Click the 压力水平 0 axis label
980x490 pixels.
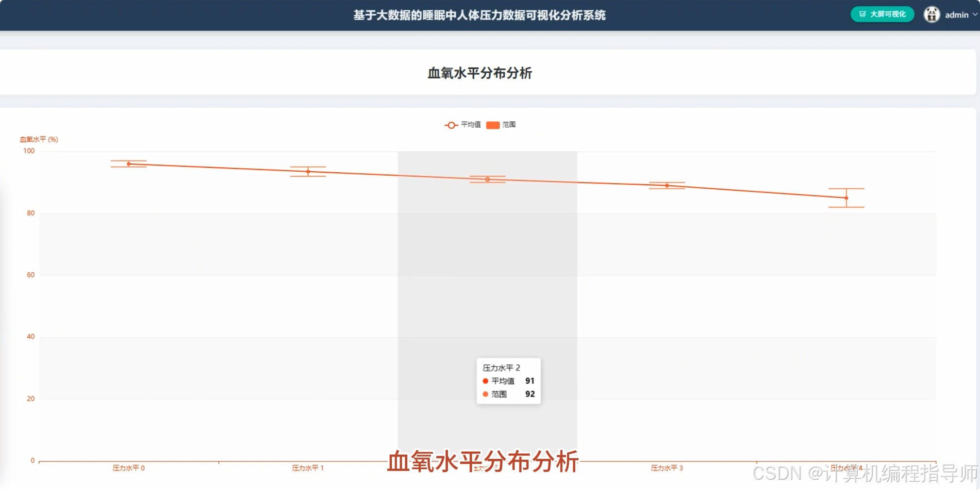pos(129,468)
